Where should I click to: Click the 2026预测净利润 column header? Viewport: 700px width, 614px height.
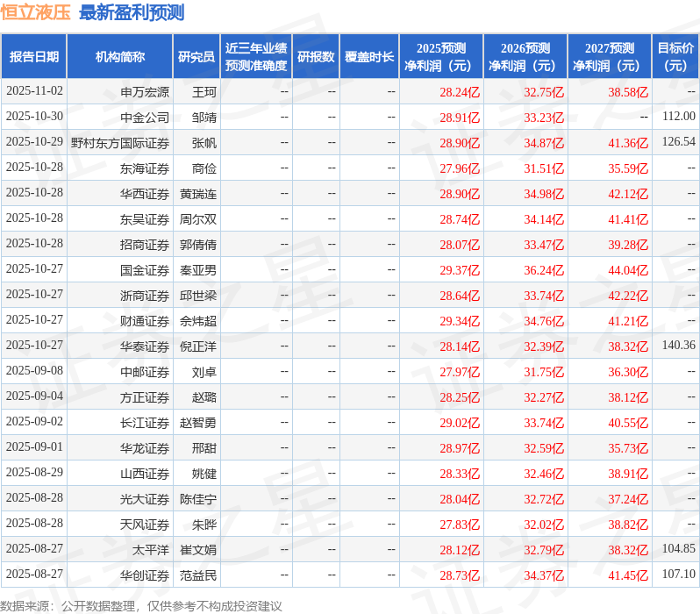525,57
